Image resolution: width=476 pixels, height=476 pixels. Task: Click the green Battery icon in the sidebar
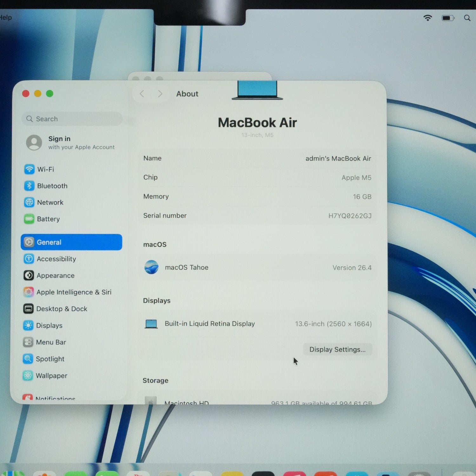click(x=29, y=219)
